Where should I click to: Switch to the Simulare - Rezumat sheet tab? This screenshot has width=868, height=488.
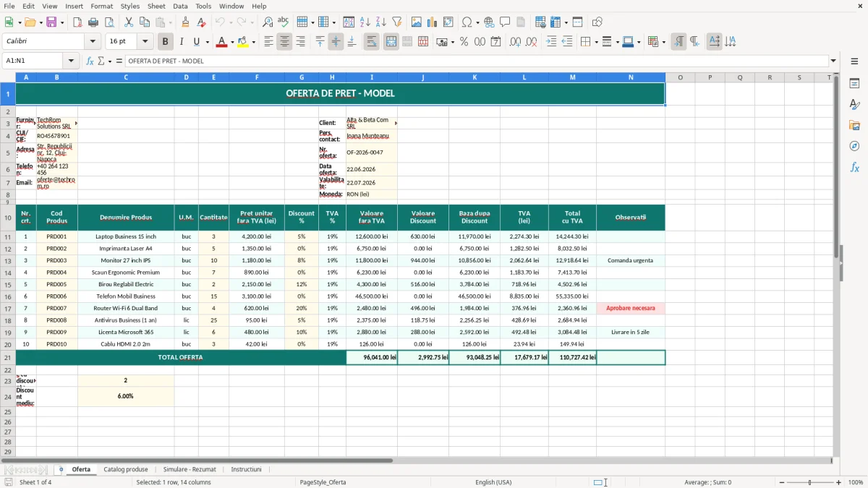pos(190,469)
